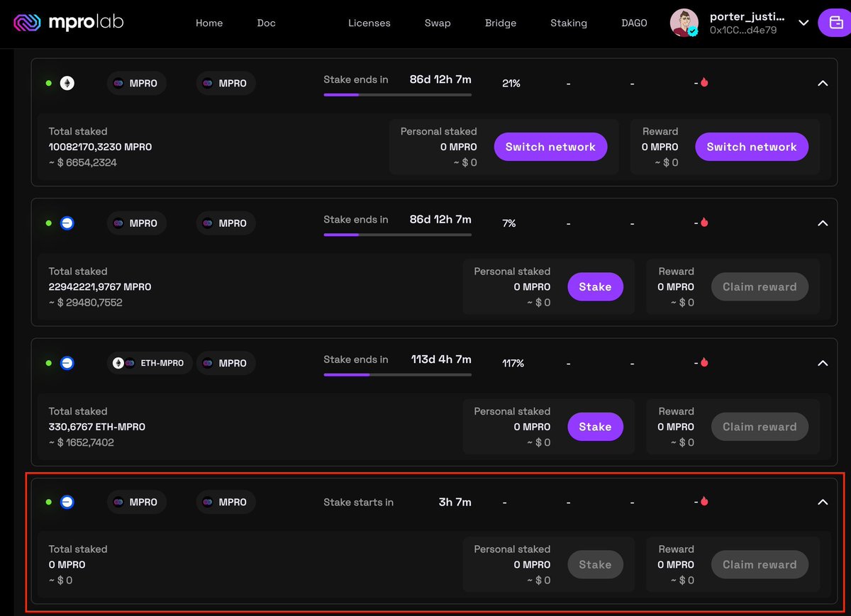Collapse the upcoming 3h 7m pool chevron
This screenshot has width=851, height=616.
pos(823,502)
